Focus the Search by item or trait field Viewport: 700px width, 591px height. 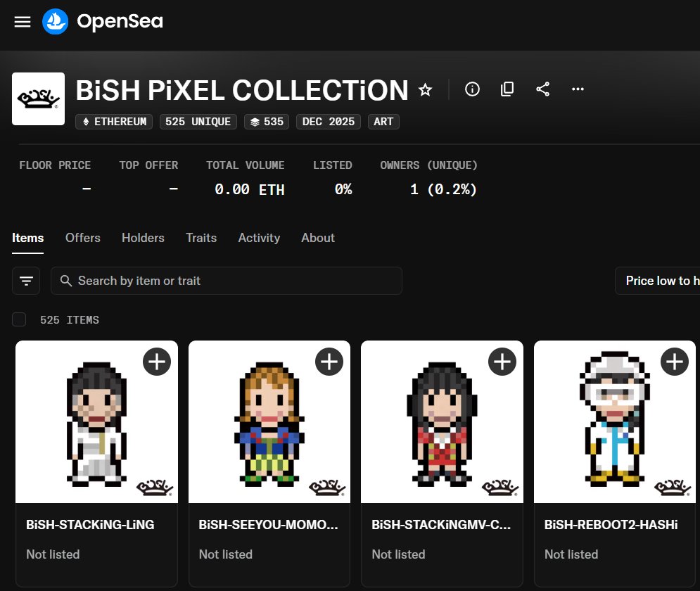pyautogui.click(x=227, y=281)
